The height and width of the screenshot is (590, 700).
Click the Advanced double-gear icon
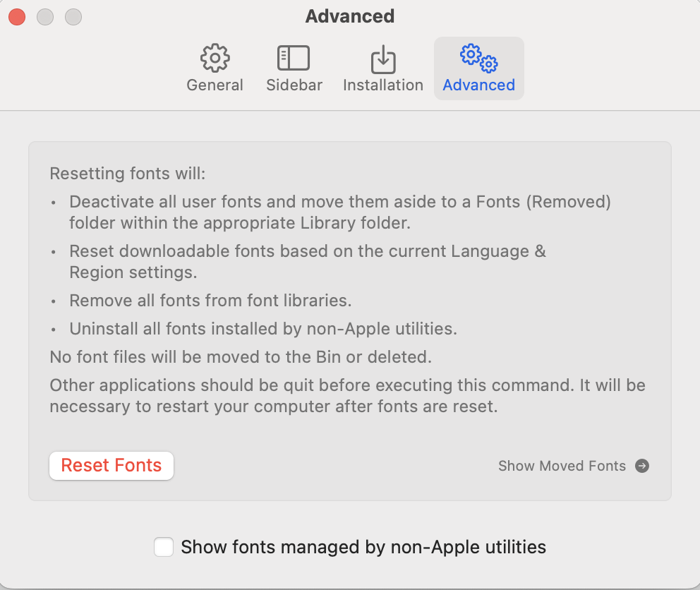(x=478, y=58)
